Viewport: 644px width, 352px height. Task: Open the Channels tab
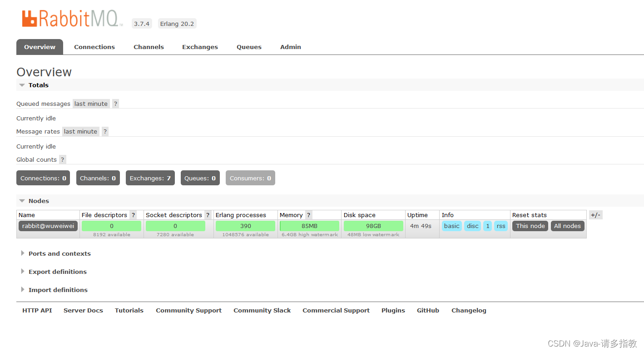point(149,47)
